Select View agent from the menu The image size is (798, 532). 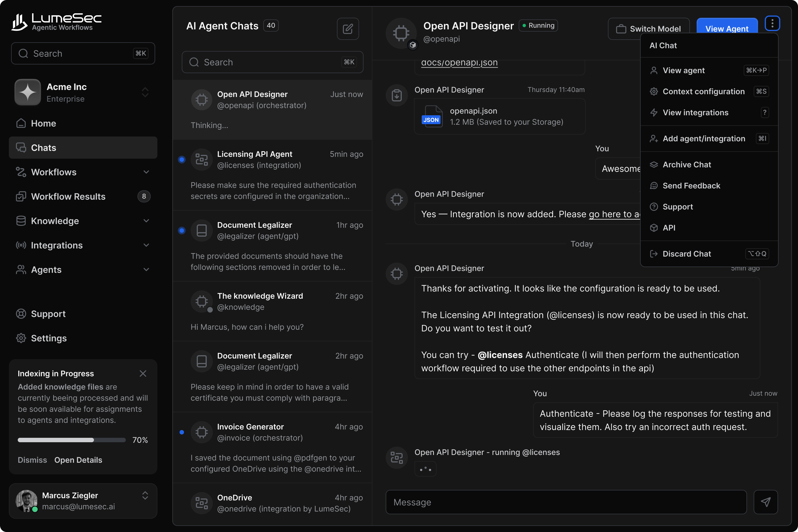tap(709, 70)
